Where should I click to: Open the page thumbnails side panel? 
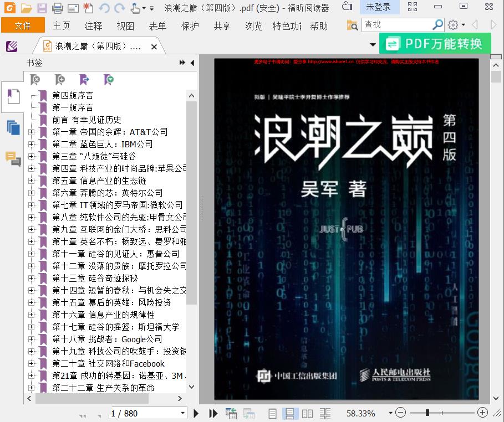pos(13,127)
